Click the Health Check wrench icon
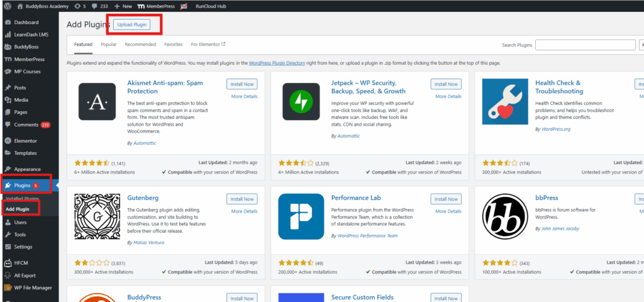This screenshot has width=644, height=302. (505, 101)
